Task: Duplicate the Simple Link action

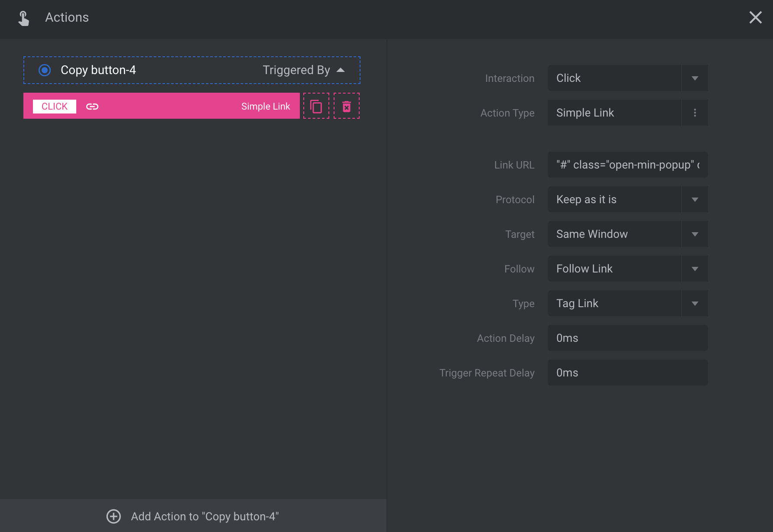Action: (316, 106)
